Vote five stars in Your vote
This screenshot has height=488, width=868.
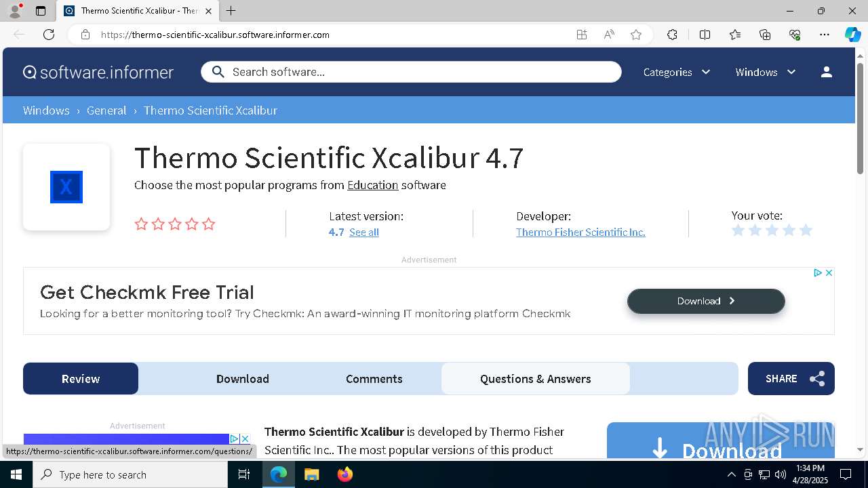point(806,230)
